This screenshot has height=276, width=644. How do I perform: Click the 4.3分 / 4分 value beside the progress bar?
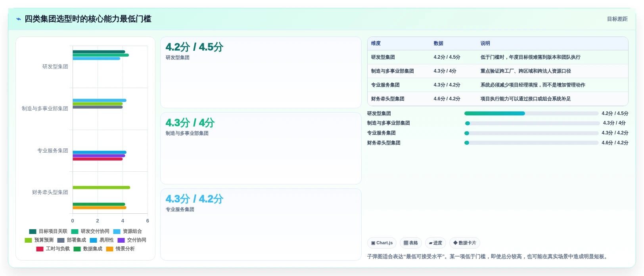(614, 123)
